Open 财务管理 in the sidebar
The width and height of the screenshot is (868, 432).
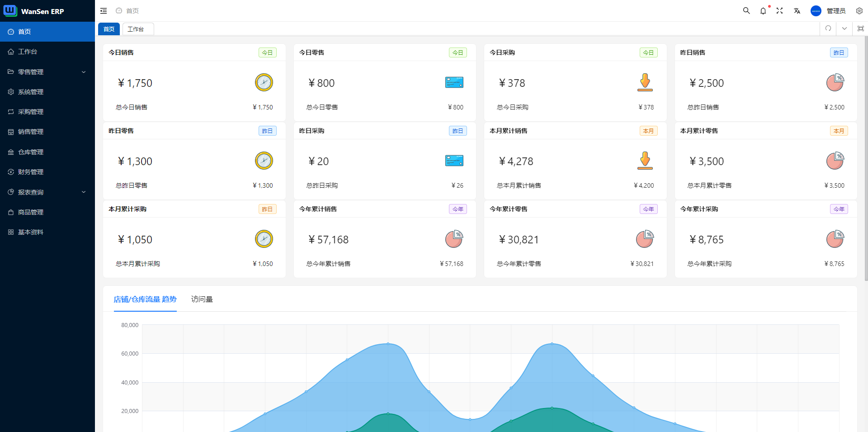[31, 172]
